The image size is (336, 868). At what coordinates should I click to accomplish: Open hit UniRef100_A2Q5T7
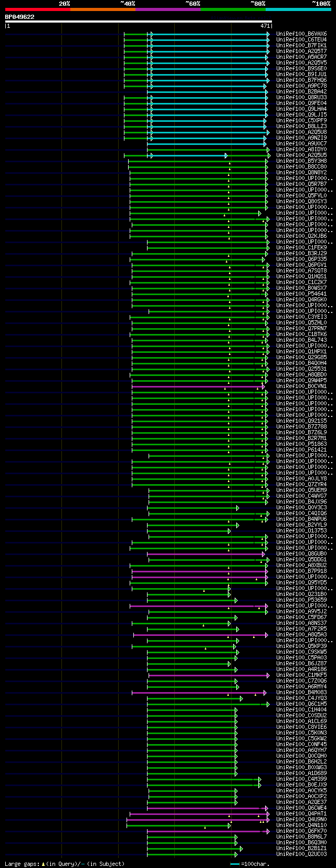point(301,51)
